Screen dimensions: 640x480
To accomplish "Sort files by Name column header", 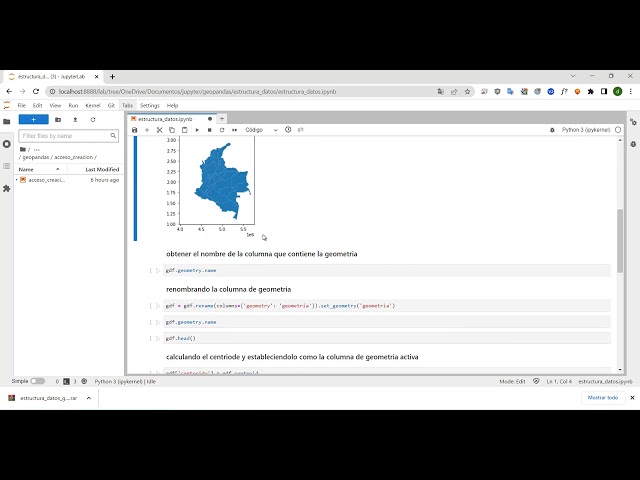I will pos(40,169).
